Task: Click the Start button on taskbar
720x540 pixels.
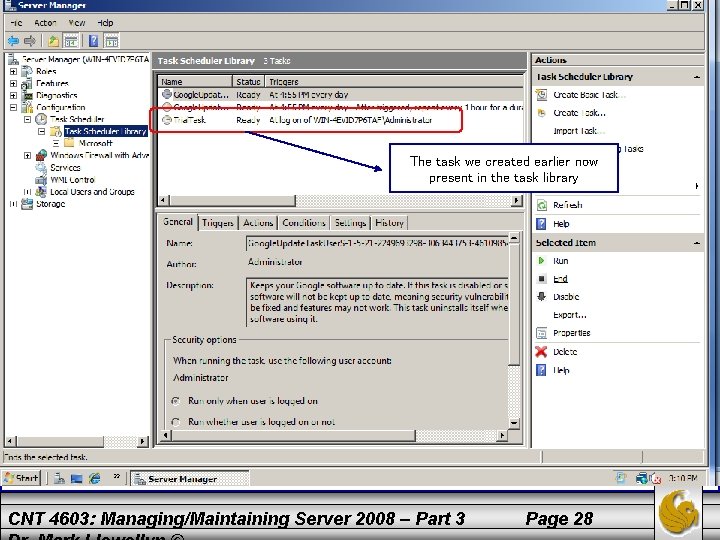Action: [21, 478]
